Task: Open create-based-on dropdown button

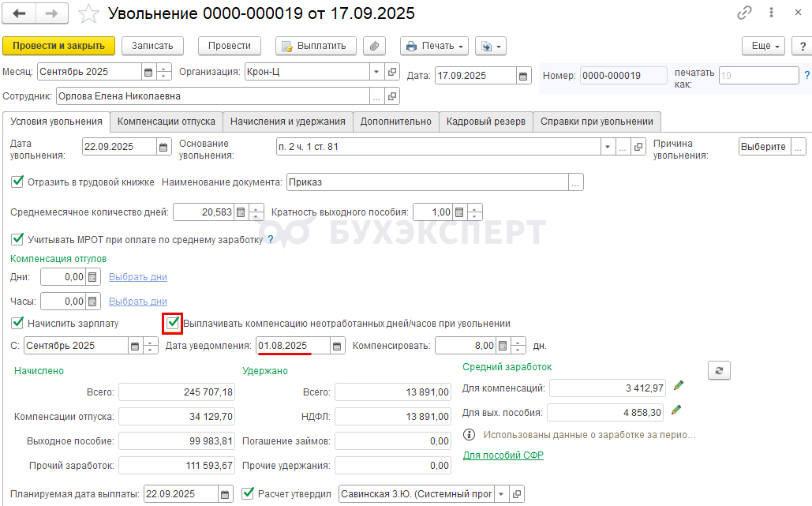Action: point(490,46)
